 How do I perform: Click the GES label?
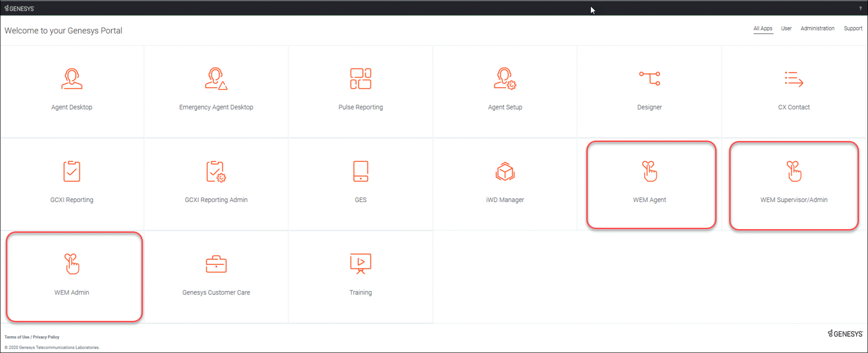(361, 200)
